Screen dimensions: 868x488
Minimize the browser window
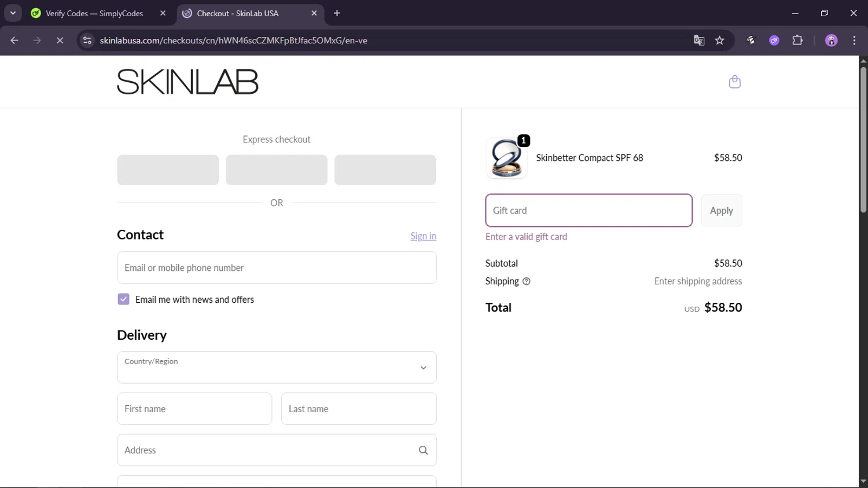click(x=795, y=13)
